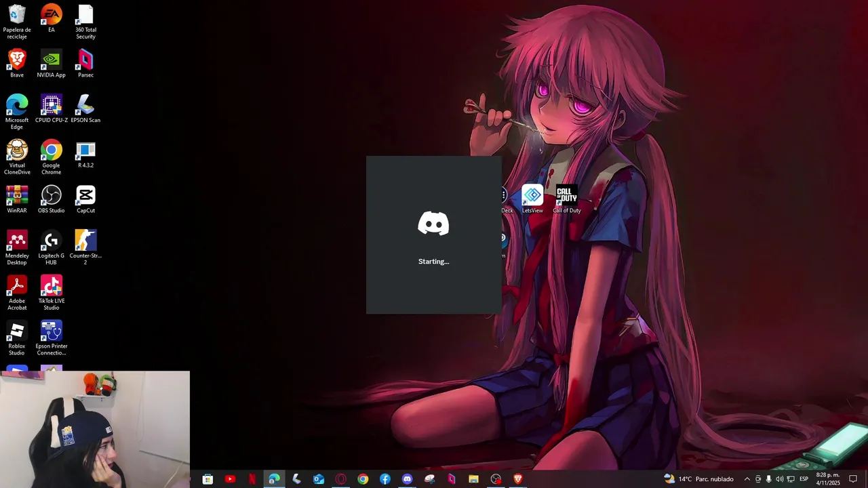This screenshot has width=868, height=488.
Task: Select the EPSON Scan desktop icon
Action: point(85,108)
